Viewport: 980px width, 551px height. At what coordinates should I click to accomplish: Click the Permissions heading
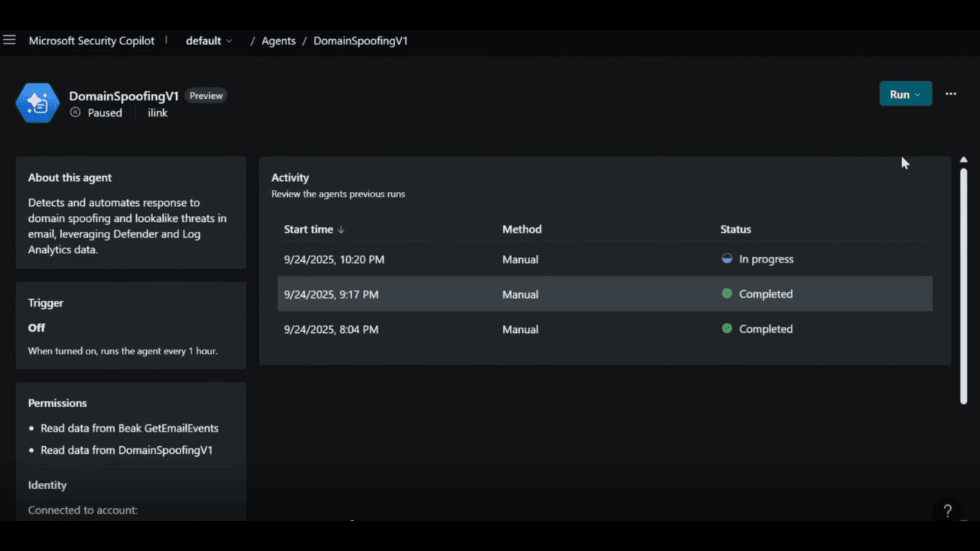point(57,403)
